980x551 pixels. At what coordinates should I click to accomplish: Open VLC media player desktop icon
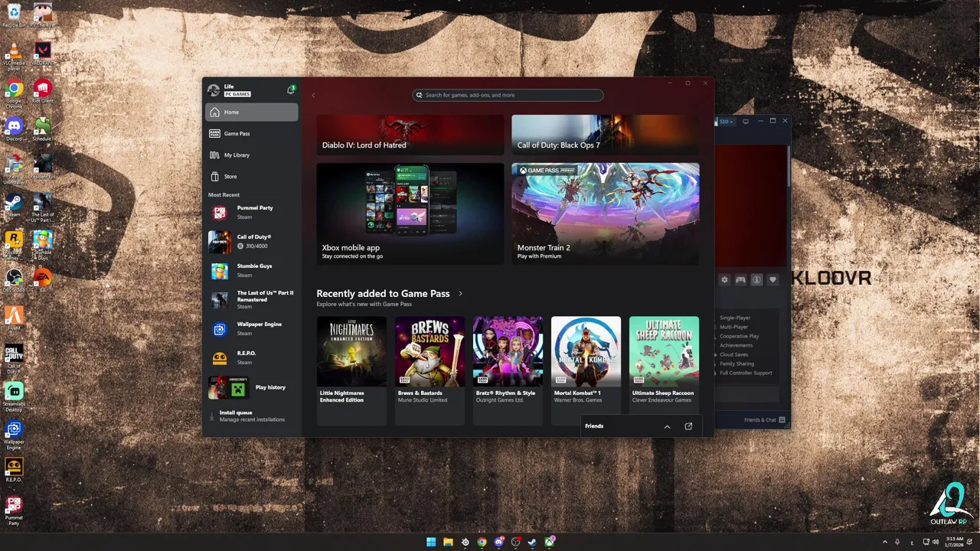14,57
